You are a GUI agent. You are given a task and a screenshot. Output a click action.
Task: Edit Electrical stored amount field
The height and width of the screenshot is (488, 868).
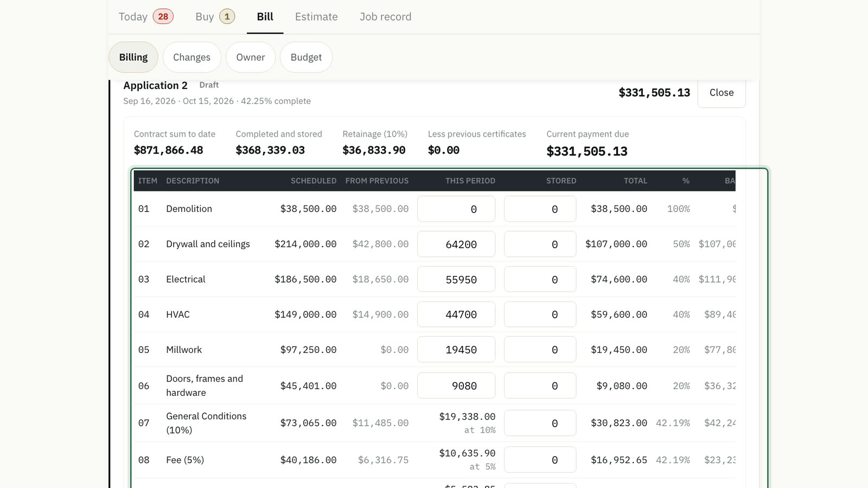click(540, 279)
